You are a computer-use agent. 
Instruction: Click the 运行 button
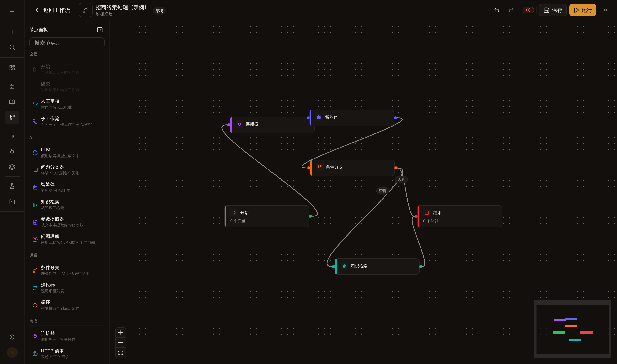click(x=582, y=10)
